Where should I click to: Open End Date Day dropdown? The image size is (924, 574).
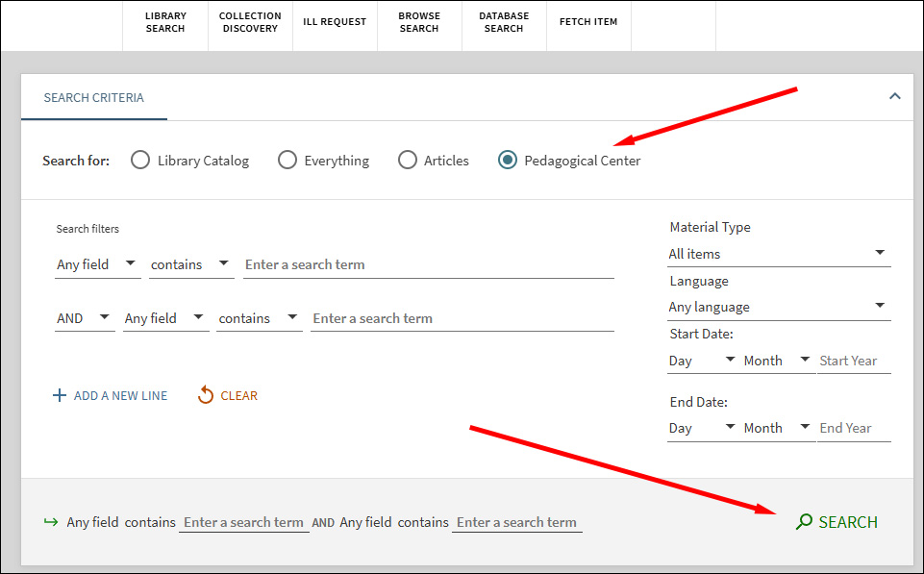click(x=702, y=429)
